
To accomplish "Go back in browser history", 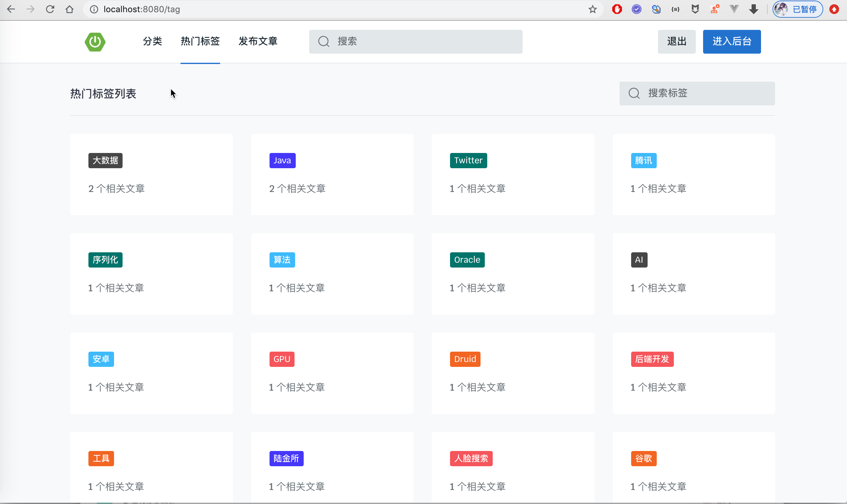I will point(11,9).
